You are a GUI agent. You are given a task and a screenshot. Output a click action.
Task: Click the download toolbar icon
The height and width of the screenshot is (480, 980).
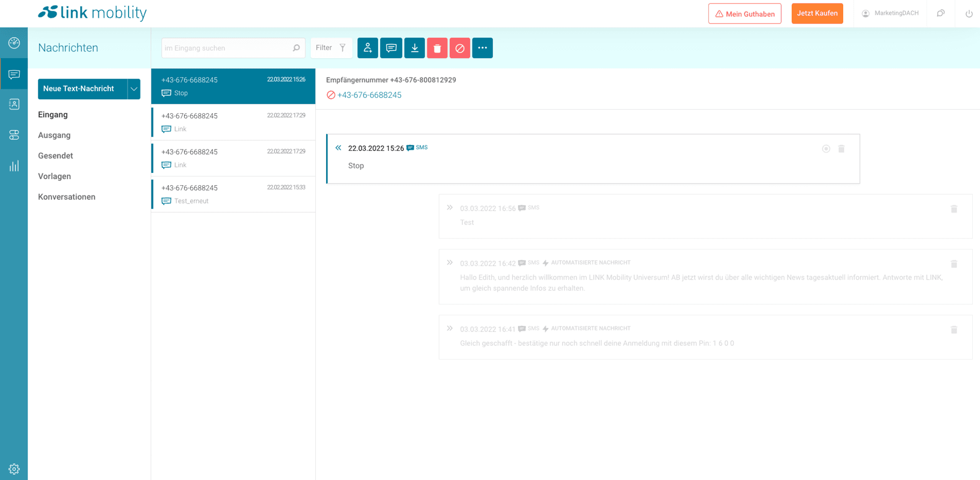click(x=414, y=48)
